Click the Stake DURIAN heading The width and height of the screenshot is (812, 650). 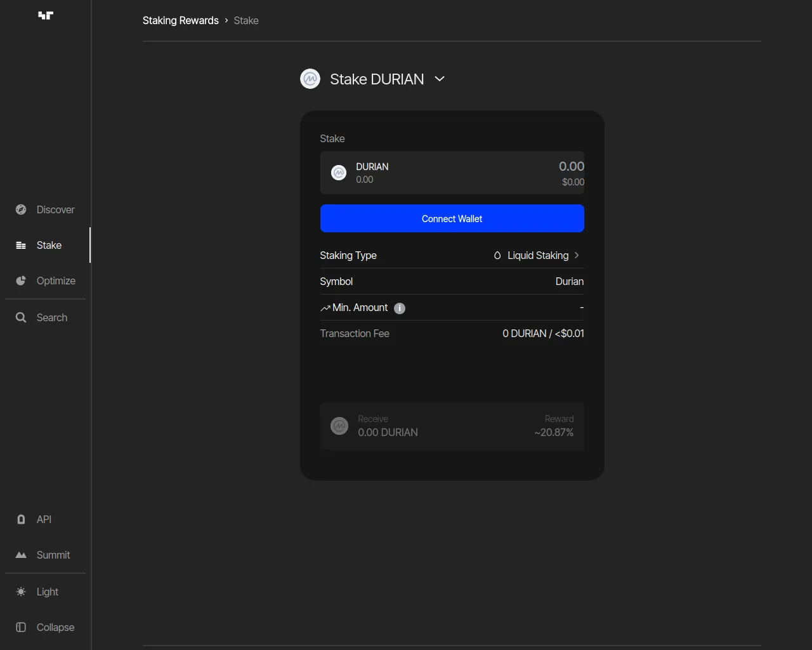point(377,79)
